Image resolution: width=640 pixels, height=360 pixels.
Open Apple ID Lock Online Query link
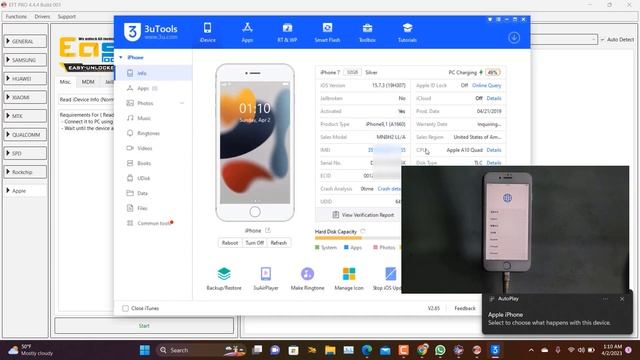tap(487, 85)
